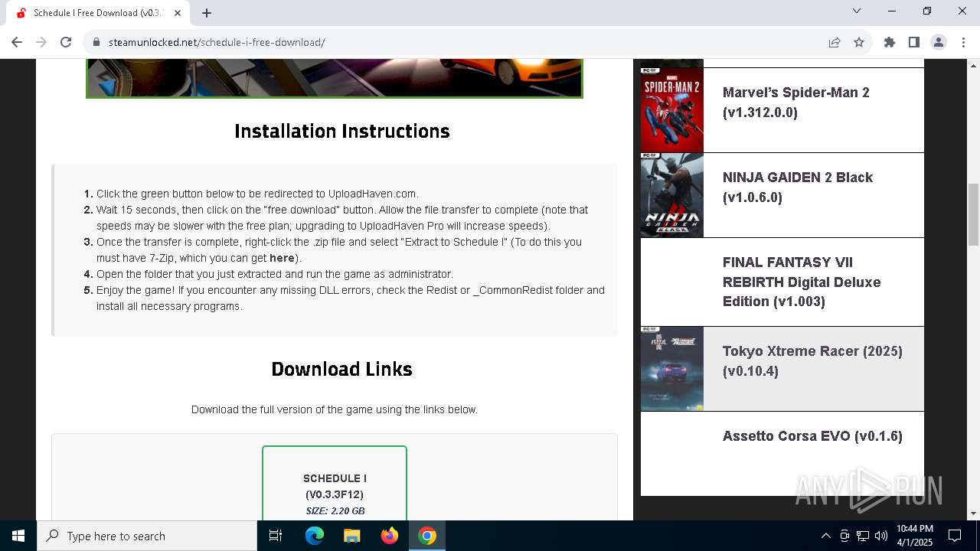Open the Spider-Man 2 cover thumbnail

pos(672,110)
